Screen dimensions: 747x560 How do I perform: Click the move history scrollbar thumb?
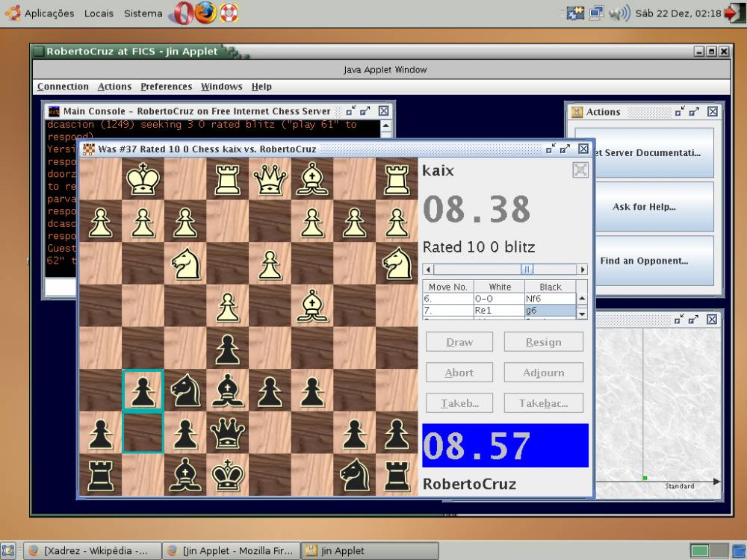(x=527, y=269)
